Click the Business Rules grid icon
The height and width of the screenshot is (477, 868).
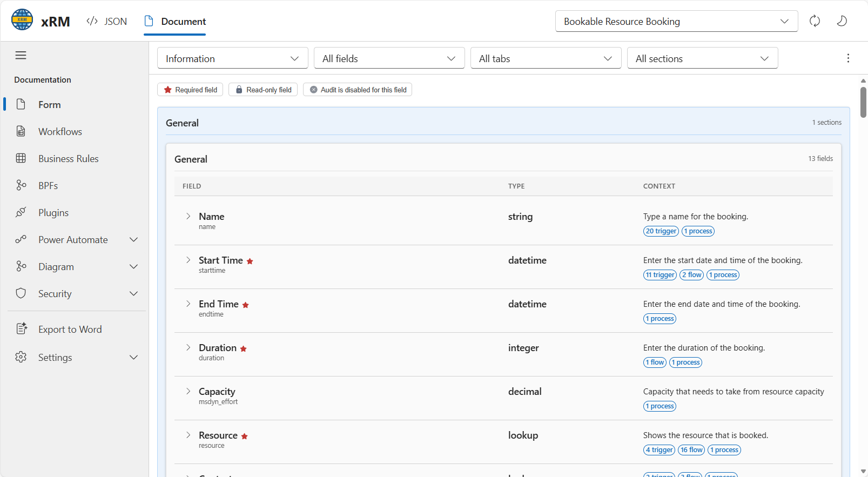21,158
